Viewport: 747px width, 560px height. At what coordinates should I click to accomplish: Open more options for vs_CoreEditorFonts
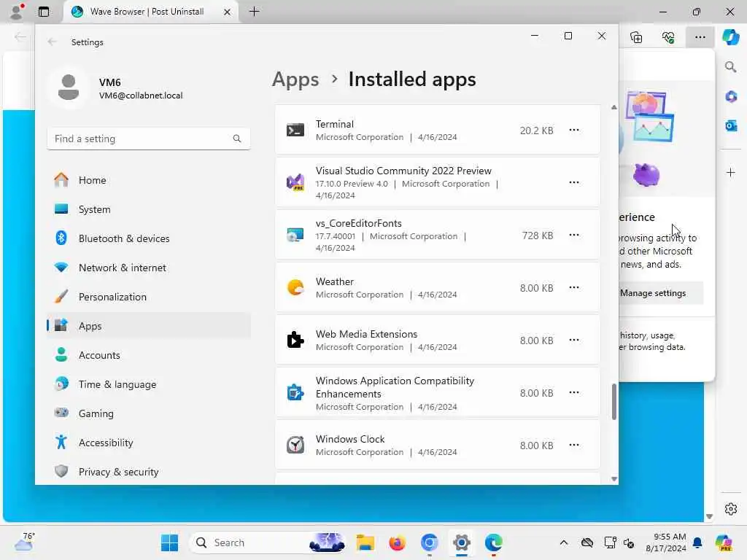tap(573, 235)
